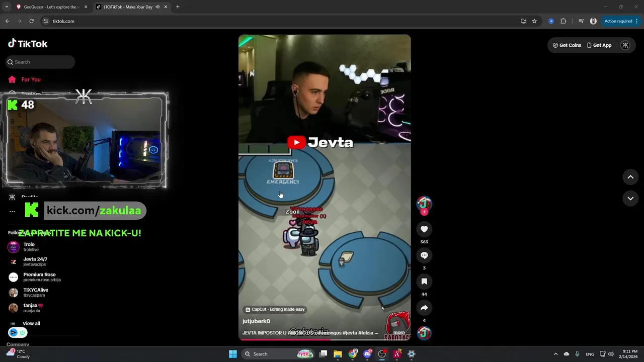The image size is (644, 362).
Task: Click the Get App button
Action: pyautogui.click(x=599, y=45)
